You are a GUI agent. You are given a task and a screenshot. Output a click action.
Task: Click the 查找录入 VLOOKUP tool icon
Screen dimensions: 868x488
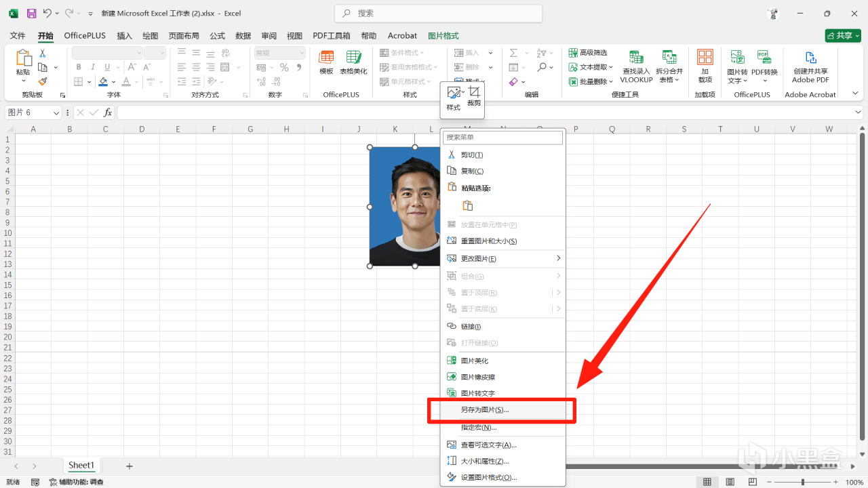[x=636, y=66]
